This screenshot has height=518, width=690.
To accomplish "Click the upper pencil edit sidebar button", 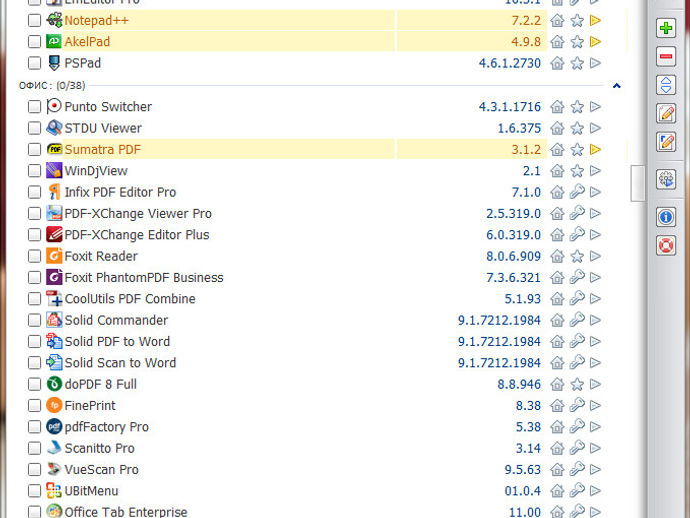I will coord(666,114).
